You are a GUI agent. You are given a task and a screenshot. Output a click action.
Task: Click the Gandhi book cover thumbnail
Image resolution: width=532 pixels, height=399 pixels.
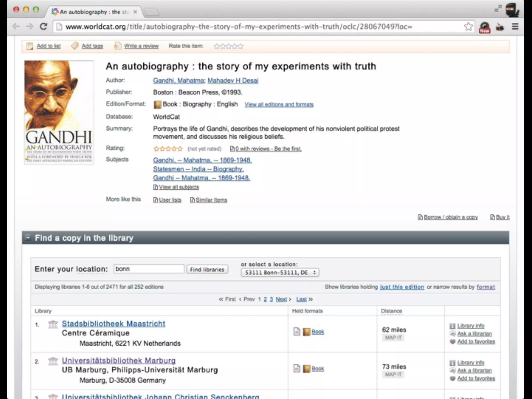pyautogui.click(x=59, y=112)
